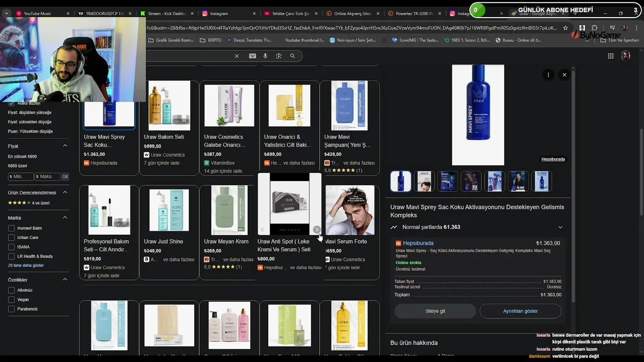
Task: Open the Google account avatar
Action: coord(625,56)
